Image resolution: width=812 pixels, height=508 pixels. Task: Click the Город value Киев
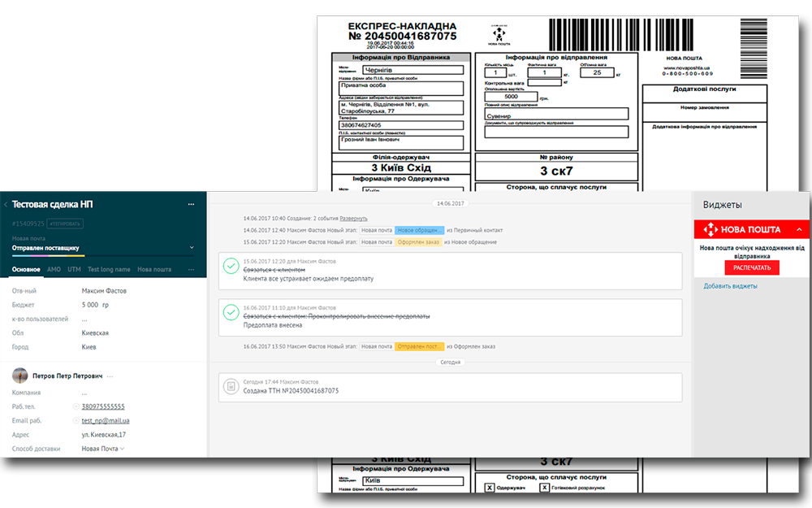[89, 347]
